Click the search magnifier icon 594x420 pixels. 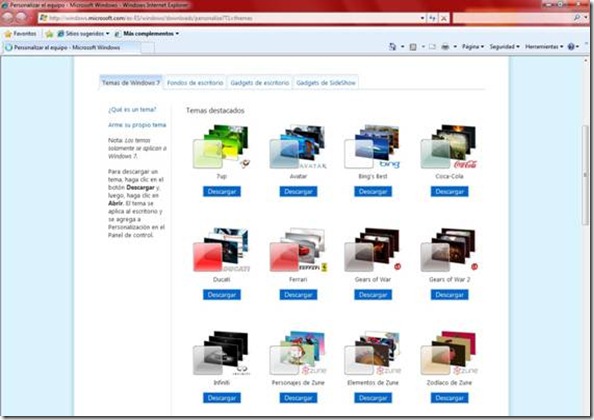click(577, 18)
